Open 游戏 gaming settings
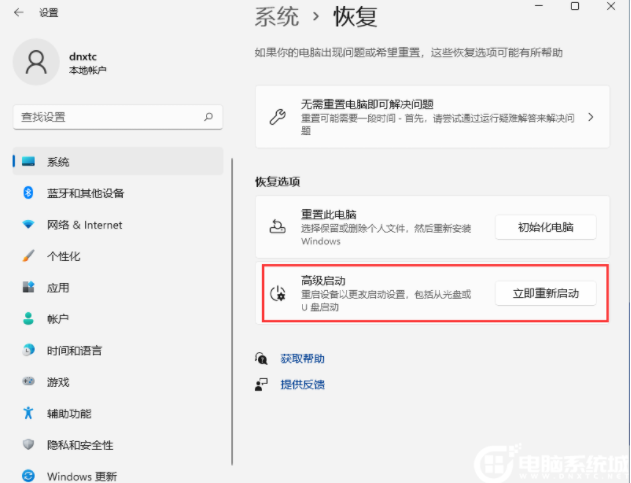631x483 pixels. coord(58,382)
